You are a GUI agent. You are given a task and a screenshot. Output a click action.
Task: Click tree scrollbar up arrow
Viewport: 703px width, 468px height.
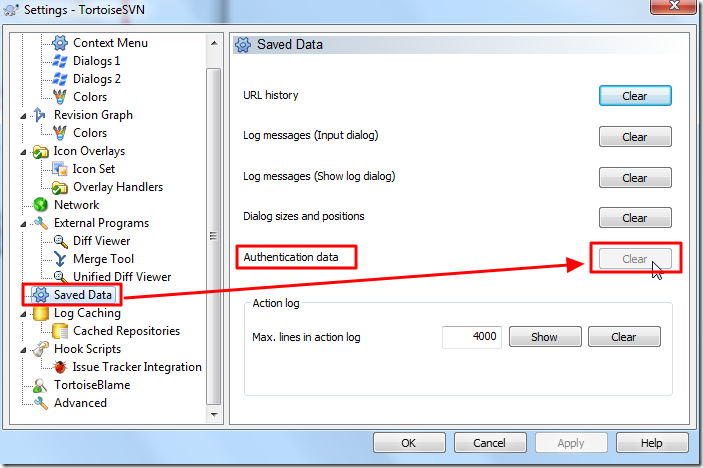(x=214, y=43)
